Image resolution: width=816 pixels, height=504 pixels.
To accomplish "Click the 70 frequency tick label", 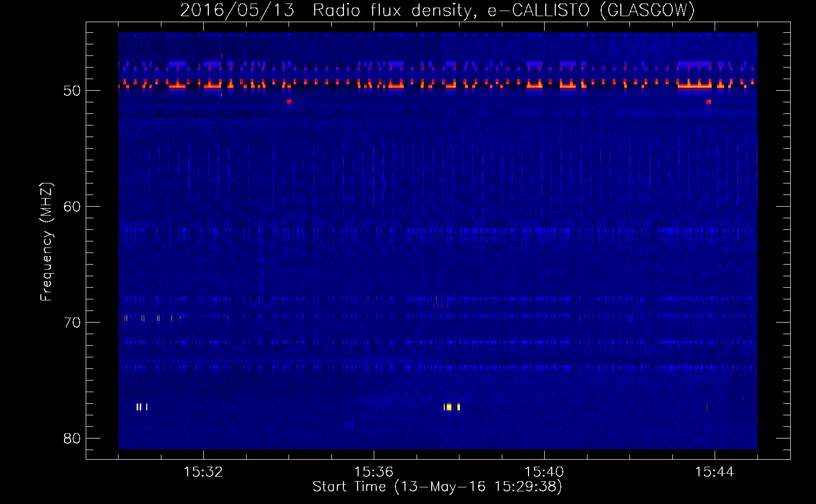I will (x=72, y=323).
